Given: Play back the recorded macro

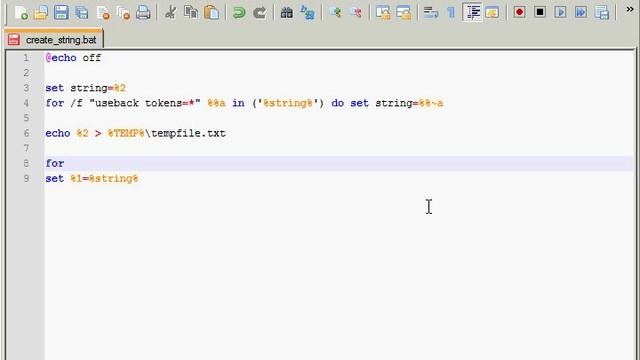Looking at the screenshot, I should pos(560,13).
